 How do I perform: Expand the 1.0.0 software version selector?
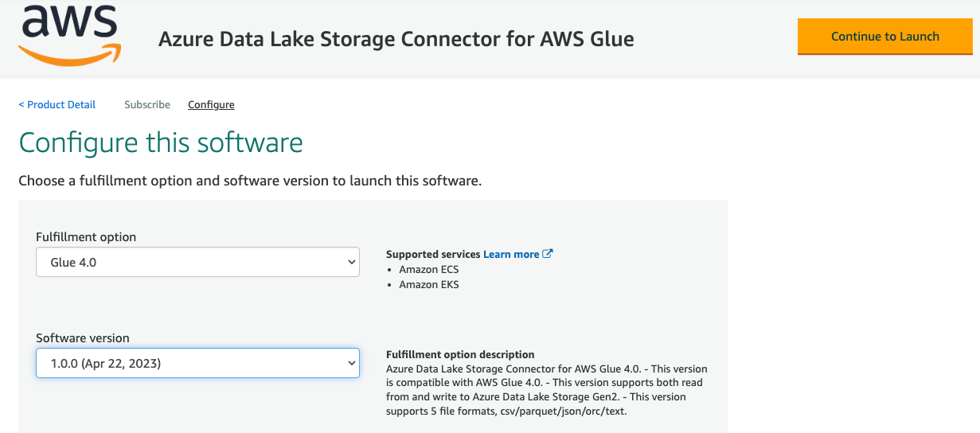pyautogui.click(x=197, y=363)
